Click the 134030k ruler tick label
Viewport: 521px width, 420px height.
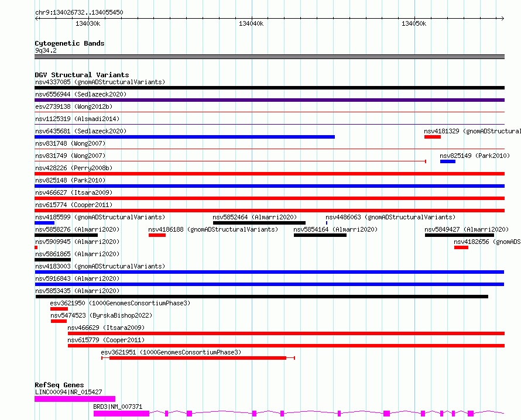point(88,23)
